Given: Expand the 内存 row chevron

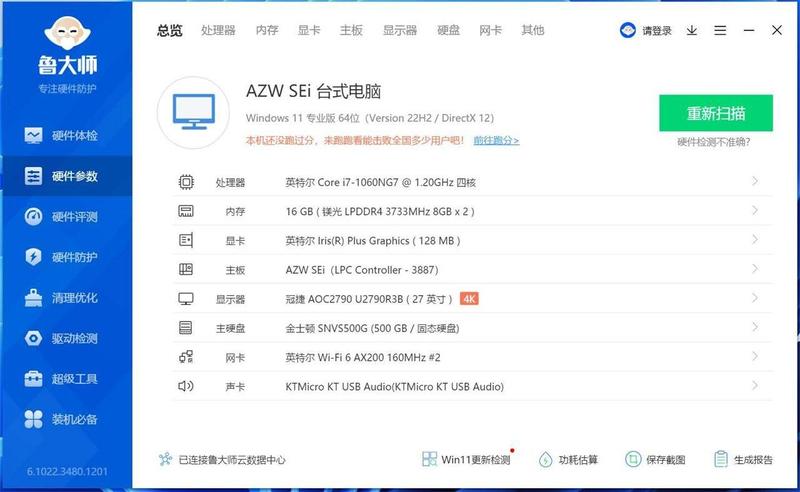Looking at the screenshot, I should click(x=755, y=210).
